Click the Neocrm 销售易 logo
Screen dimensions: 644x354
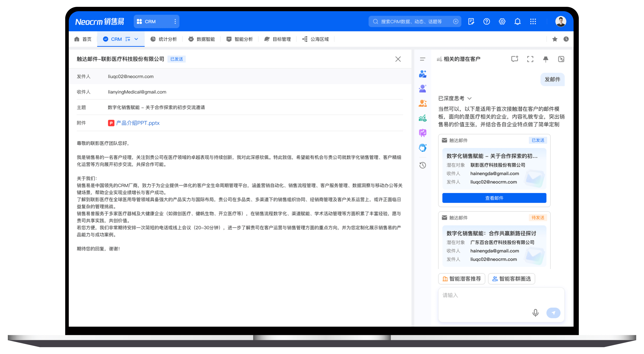click(x=99, y=22)
